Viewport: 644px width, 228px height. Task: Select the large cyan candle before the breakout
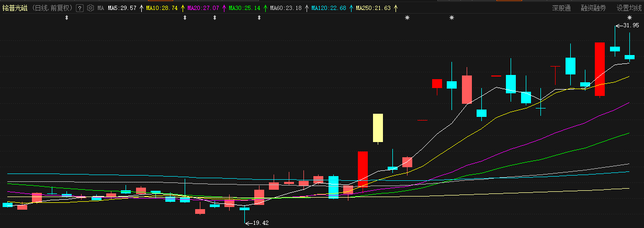click(333, 187)
